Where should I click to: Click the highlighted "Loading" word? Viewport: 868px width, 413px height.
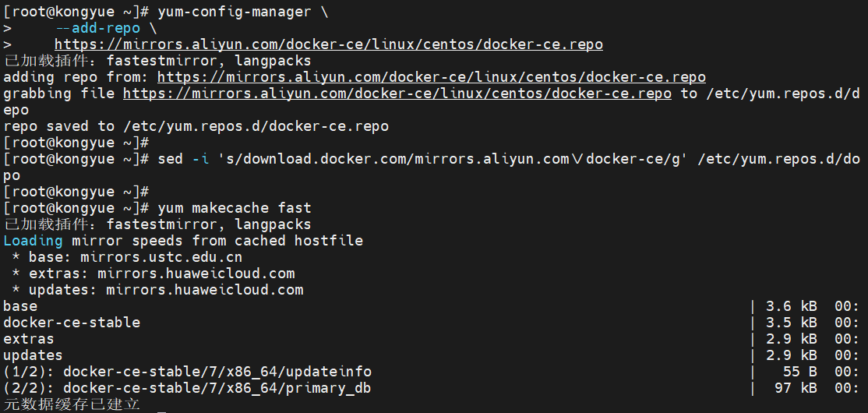[33, 241]
